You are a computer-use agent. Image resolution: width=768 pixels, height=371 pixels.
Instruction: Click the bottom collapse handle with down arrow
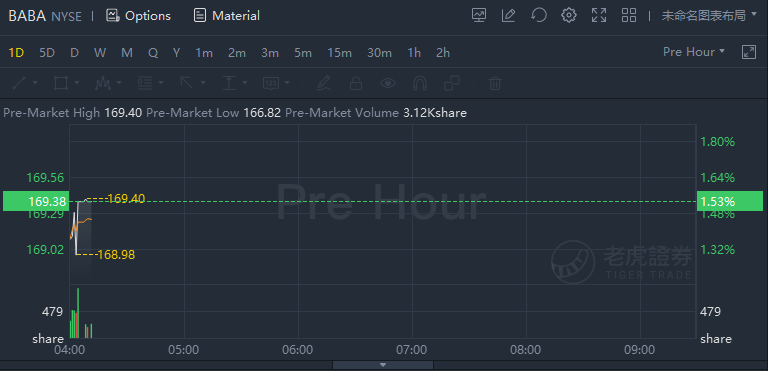(x=383, y=365)
